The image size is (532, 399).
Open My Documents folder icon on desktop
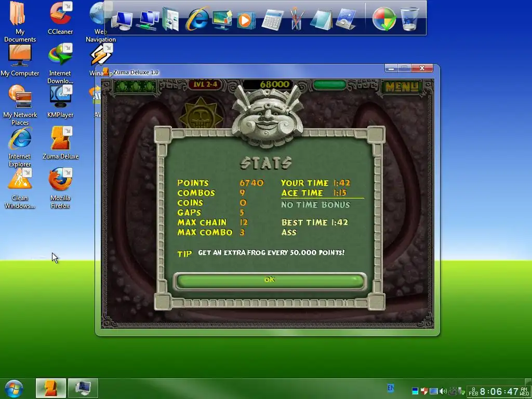click(20, 21)
